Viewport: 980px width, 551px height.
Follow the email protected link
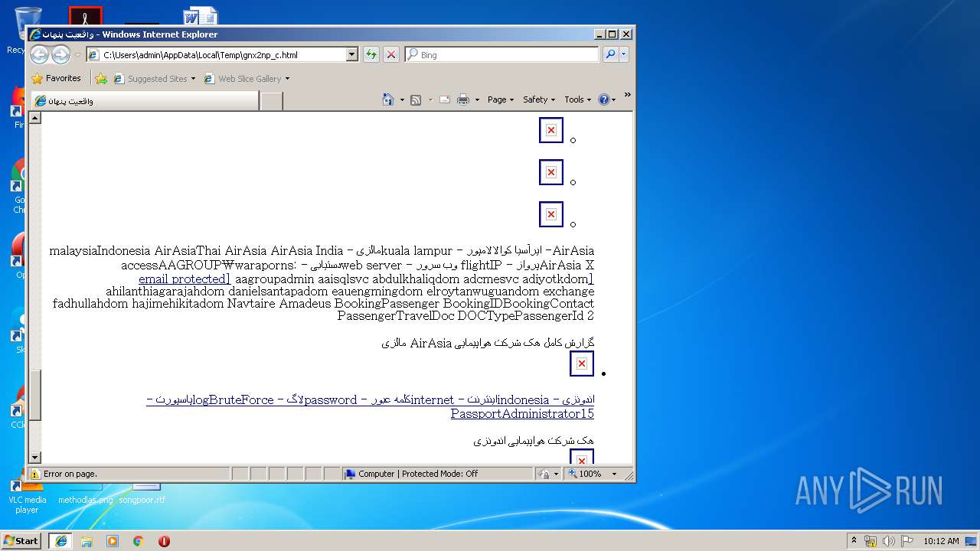[185, 279]
